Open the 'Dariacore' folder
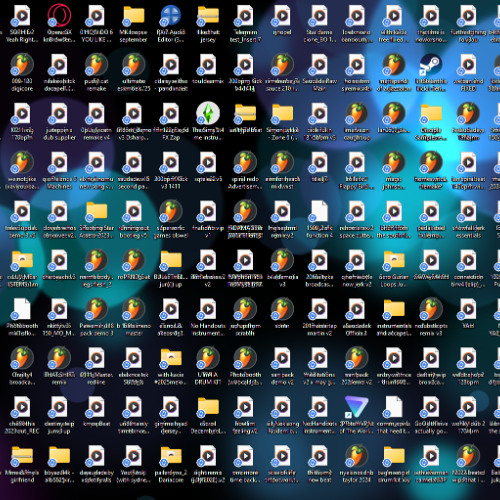Image resolution: width=500 pixels, height=500 pixels. 171,456
